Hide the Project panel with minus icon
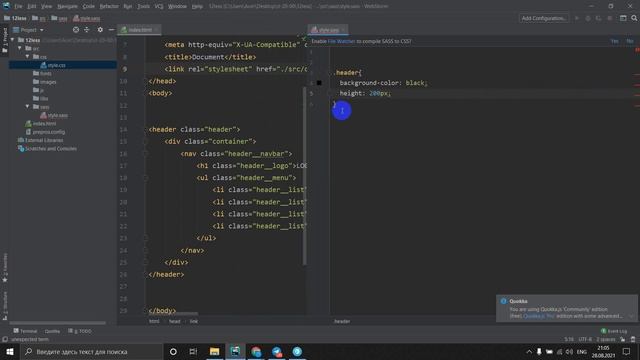Screen dimensions: 640x360 point(111,30)
